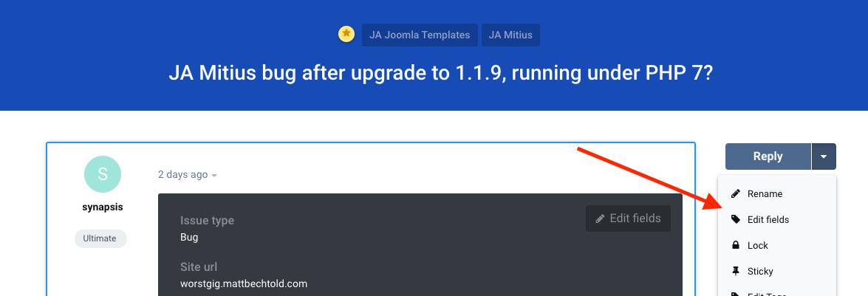
Task: Open the JA Joomla Templates tag
Action: pos(420,35)
